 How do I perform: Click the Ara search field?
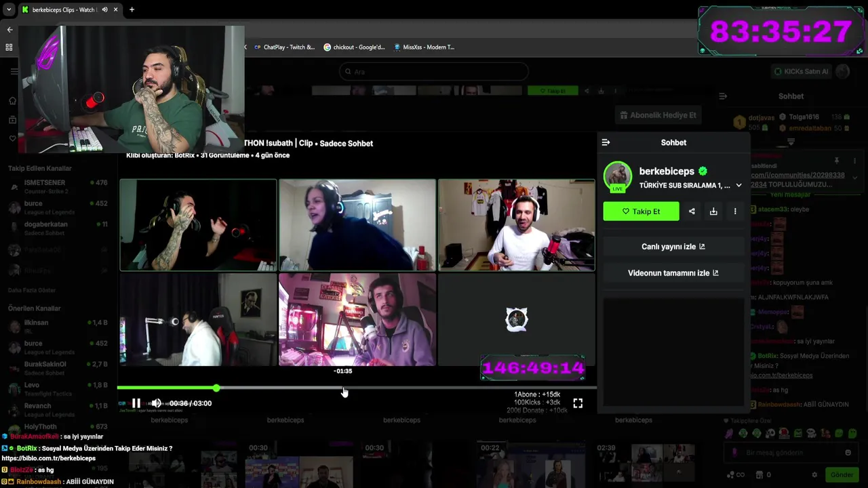point(433,72)
